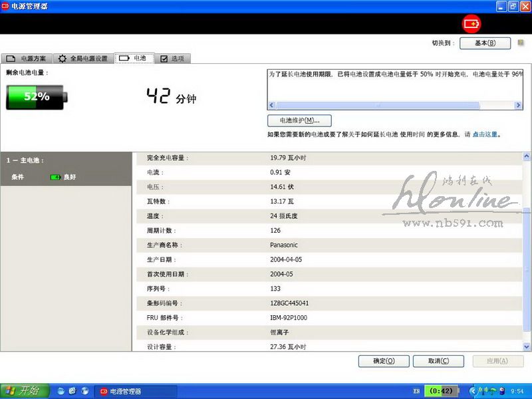Follow the 点击这里 link

pyautogui.click(x=485, y=134)
